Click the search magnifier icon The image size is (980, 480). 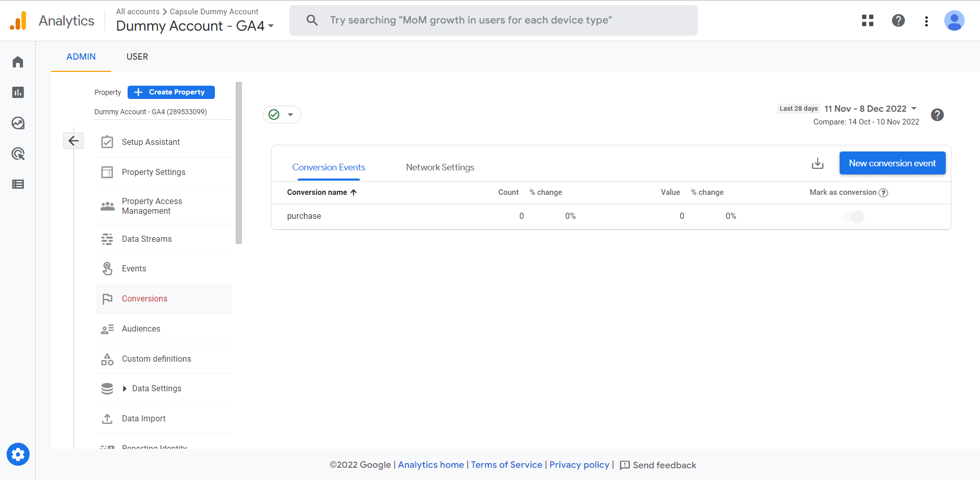(x=312, y=20)
